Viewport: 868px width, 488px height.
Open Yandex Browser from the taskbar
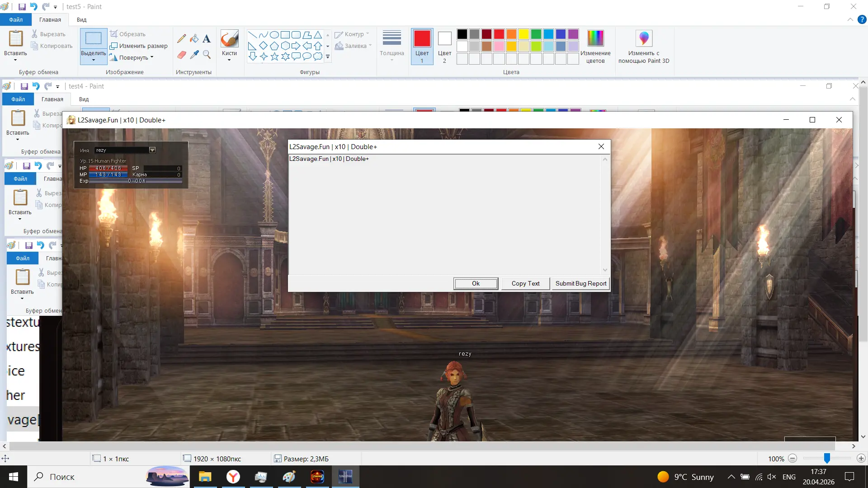point(233,477)
